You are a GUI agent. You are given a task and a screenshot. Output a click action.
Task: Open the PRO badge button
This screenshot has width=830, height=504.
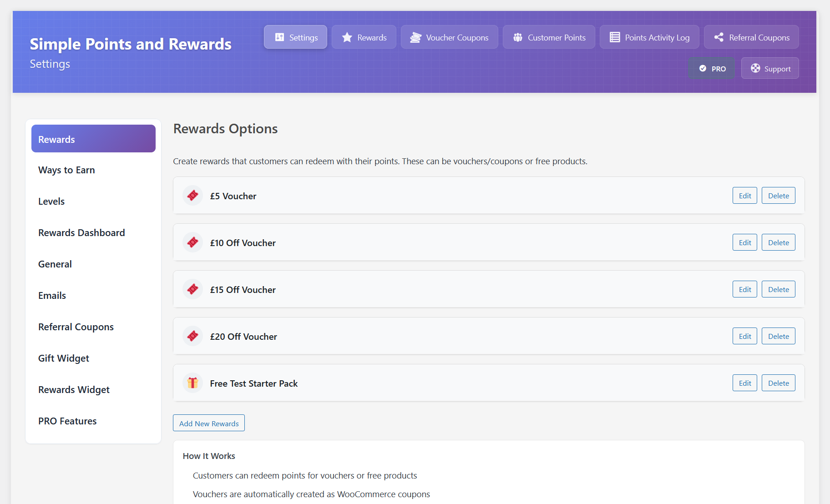pos(712,68)
